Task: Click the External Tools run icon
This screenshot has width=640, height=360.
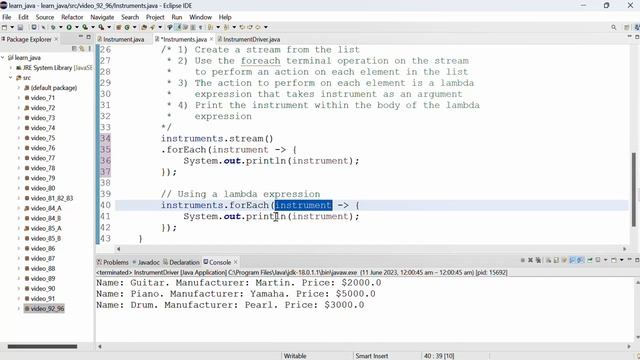Action: point(101,27)
